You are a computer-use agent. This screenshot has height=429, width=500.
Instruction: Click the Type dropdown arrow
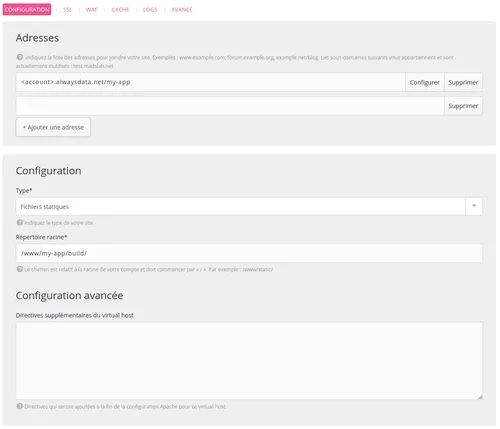point(474,206)
